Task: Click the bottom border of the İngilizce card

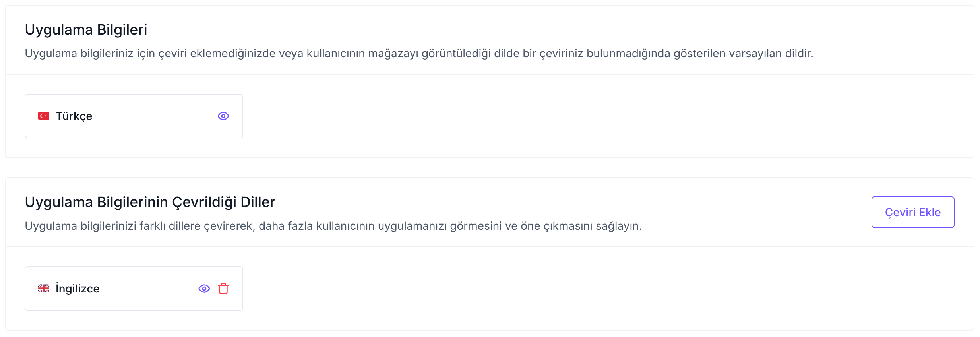Action: [x=134, y=310]
